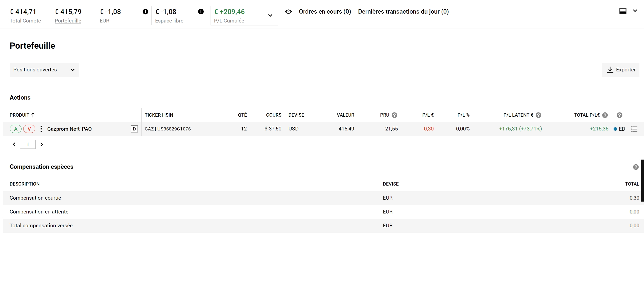Click the D badge on Gazprom row

pyautogui.click(x=134, y=129)
